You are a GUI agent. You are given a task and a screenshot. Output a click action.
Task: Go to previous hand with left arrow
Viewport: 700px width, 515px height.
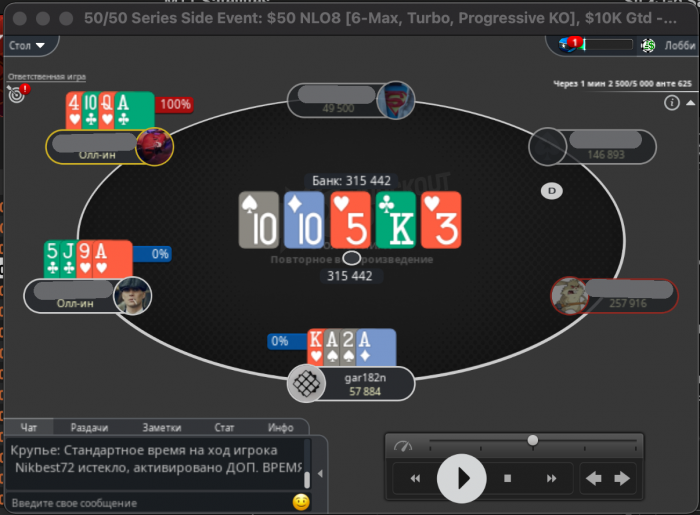[x=593, y=478]
